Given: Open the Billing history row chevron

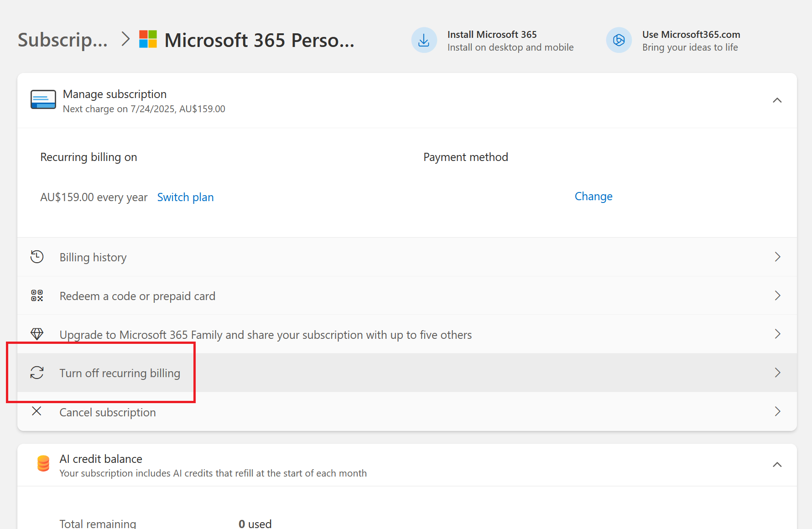Looking at the screenshot, I should click(x=777, y=257).
